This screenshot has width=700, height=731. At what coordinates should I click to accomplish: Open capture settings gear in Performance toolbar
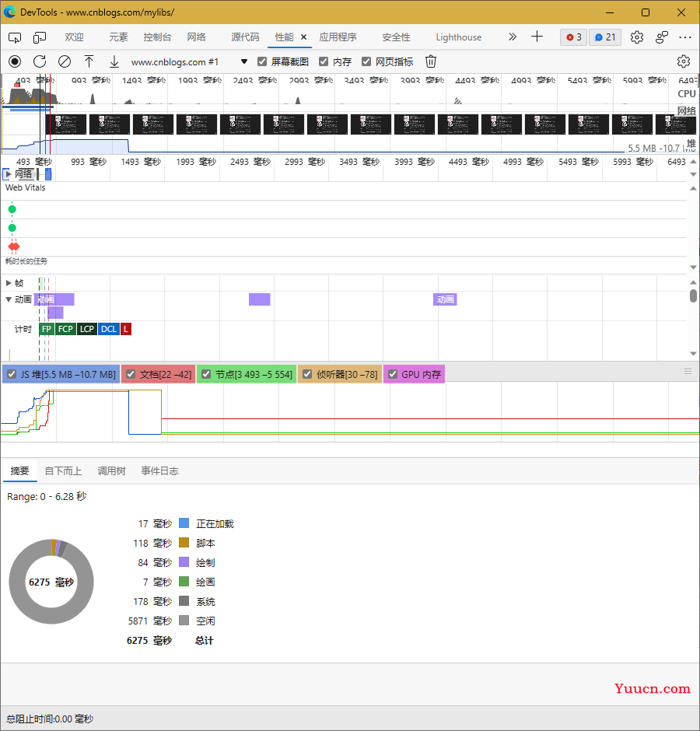pyautogui.click(x=684, y=61)
